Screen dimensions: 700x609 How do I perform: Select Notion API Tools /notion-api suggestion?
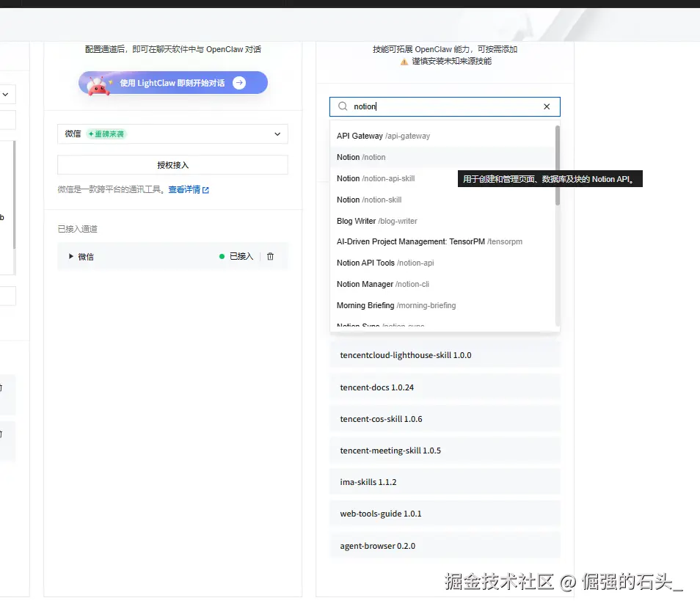[x=443, y=263]
